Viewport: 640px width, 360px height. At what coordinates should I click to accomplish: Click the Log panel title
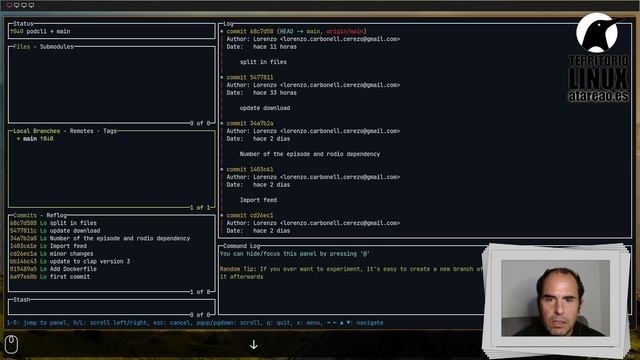click(x=229, y=24)
